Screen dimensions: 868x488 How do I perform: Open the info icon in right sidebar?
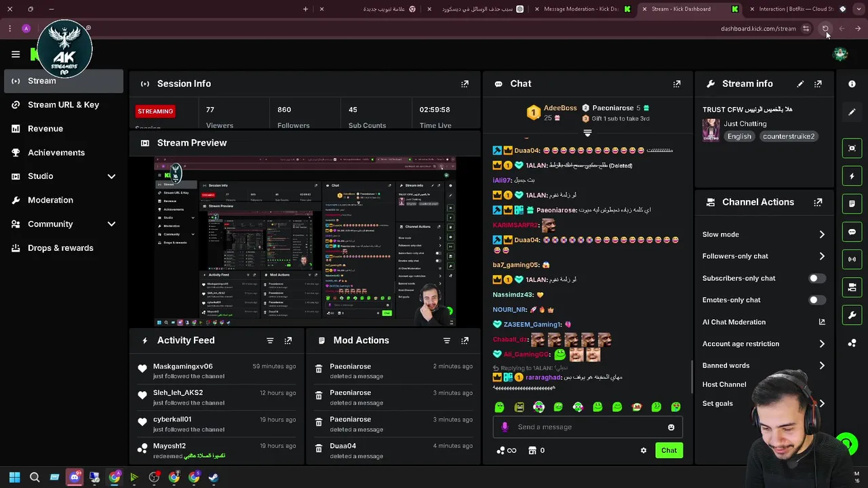point(852,83)
